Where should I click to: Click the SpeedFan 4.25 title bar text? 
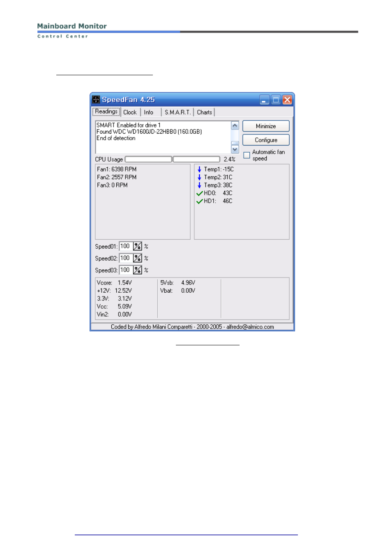[x=128, y=99]
